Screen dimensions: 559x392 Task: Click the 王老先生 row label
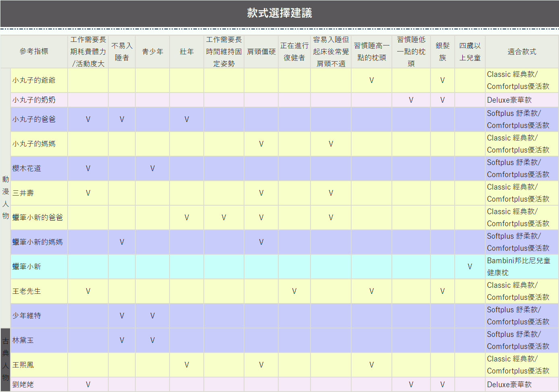coord(39,291)
